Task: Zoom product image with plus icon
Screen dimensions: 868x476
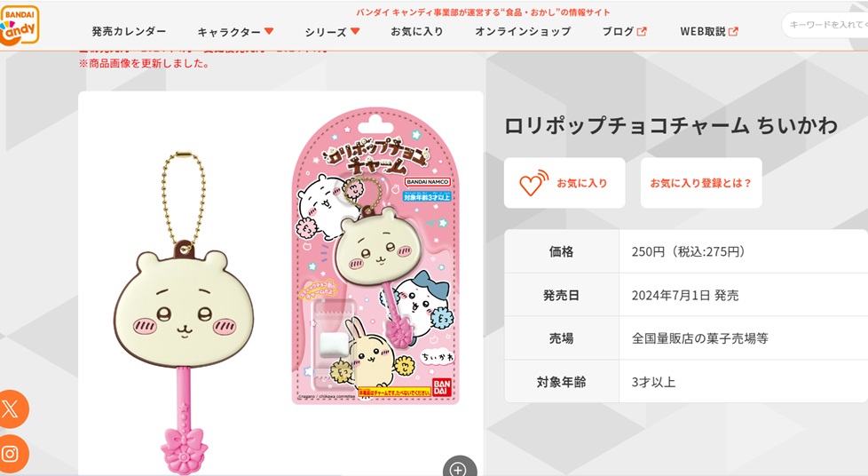Action: (x=460, y=468)
